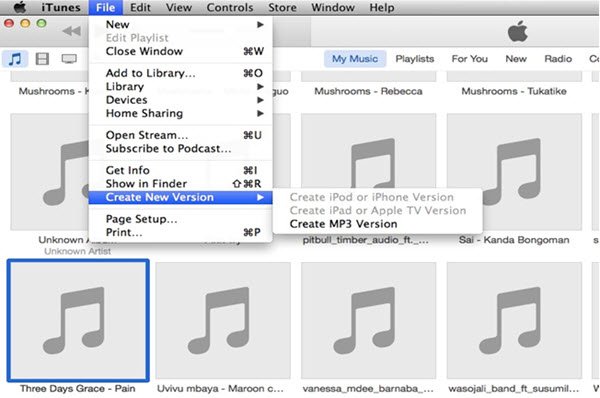This screenshot has width=600, height=398.
Task: Select the Three Days Grace - Pain album
Action: (x=78, y=321)
